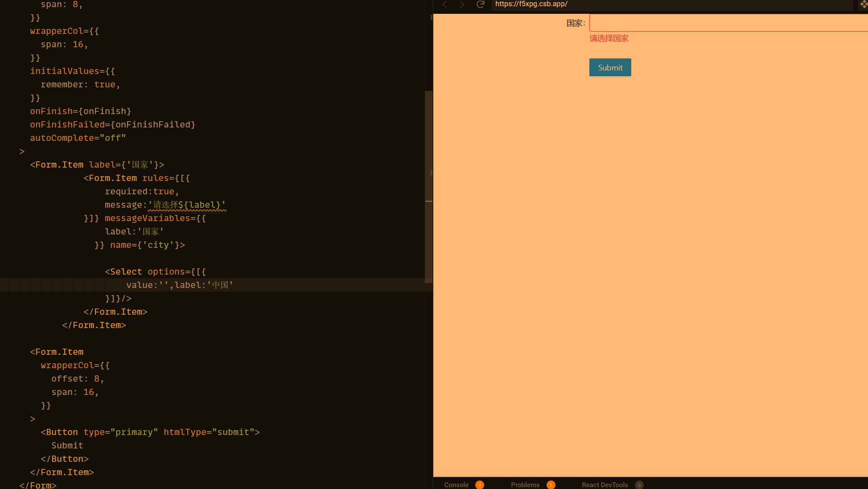Screen dimensions: 868x489
Task: Click the highlighted value label 中国 line
Action: pos(179,285)
